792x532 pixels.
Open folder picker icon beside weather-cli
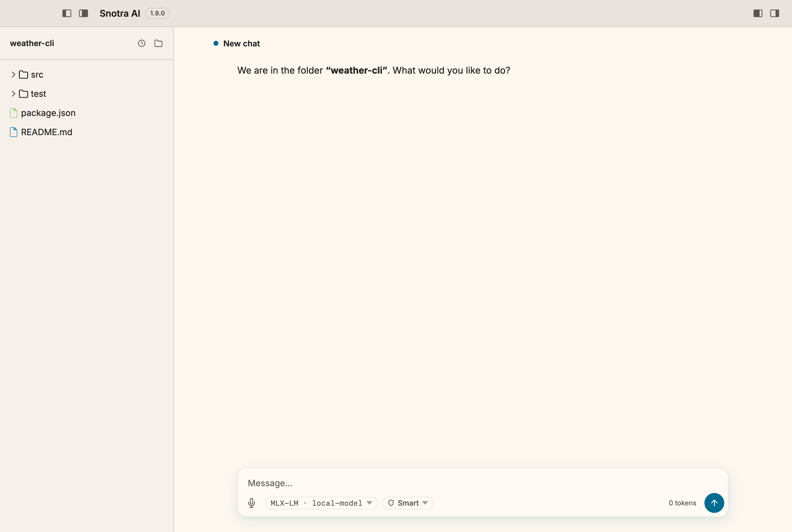point(158,43)
